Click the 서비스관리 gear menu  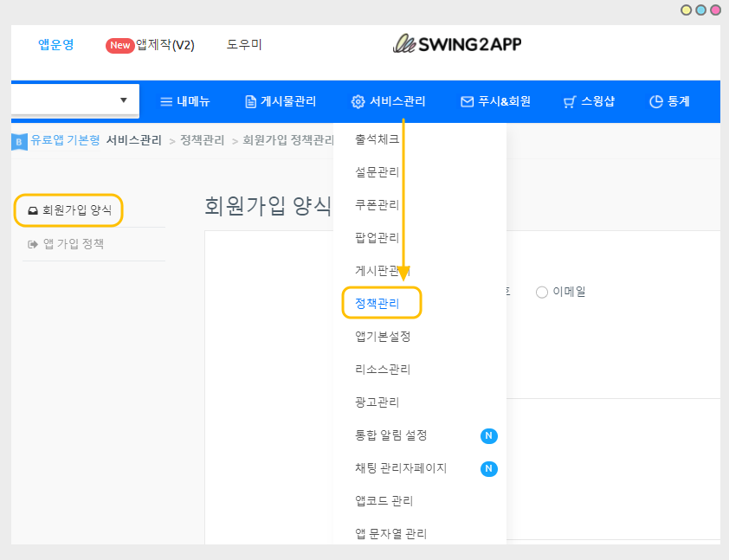pyautogui.click(x=388, y=101)
